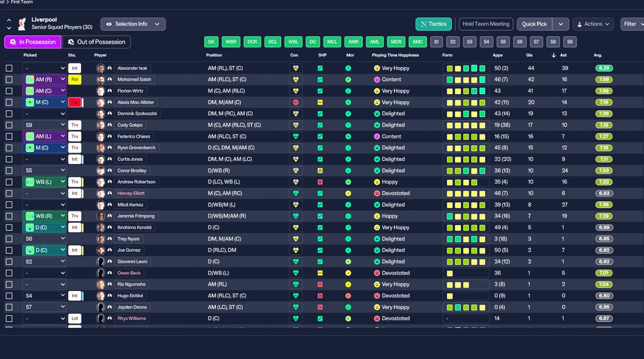Tick the checkbox for Rhys Williams
The image size is (644, 359).
9,318
